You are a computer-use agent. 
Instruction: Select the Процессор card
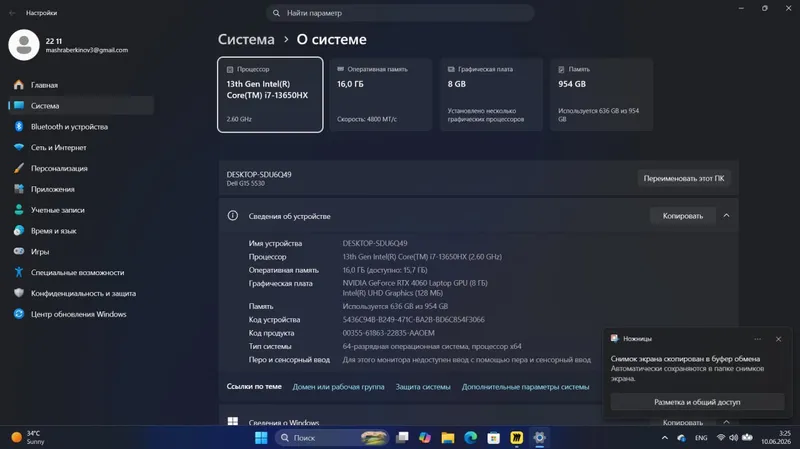(270, 94)
